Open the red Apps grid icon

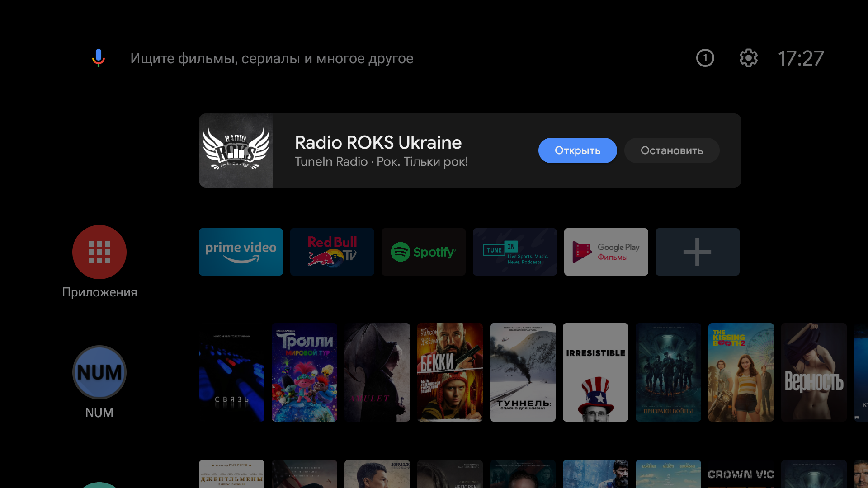99,252
